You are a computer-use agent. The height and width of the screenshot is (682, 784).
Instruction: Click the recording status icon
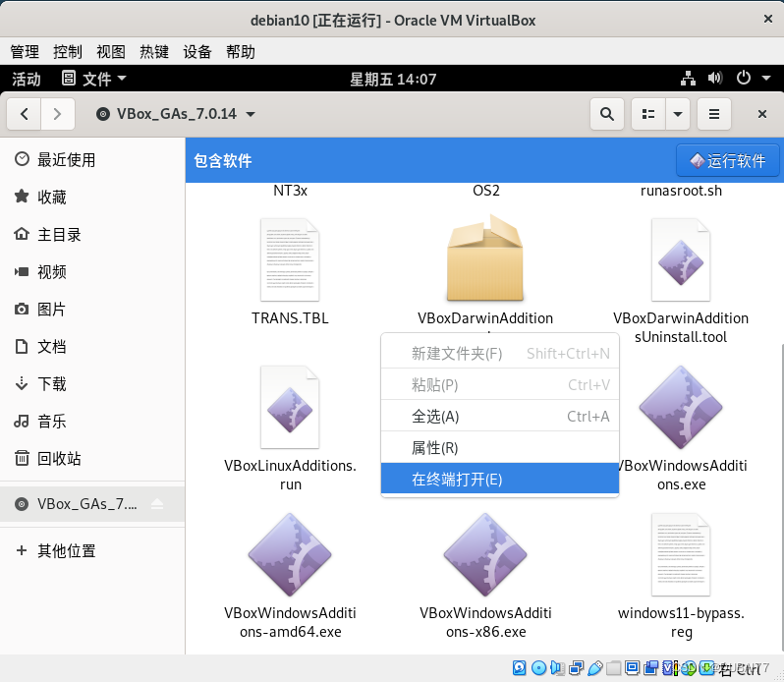click(651, 667)
